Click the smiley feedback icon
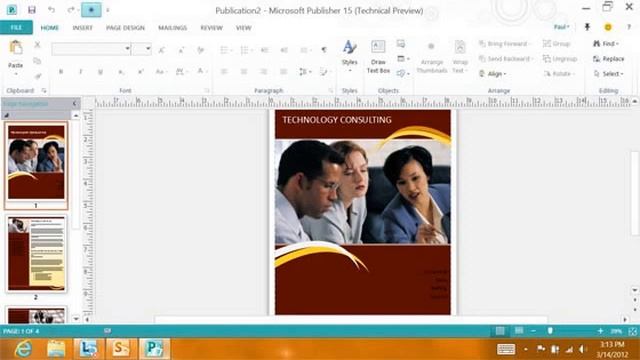This screenshot has width=640, height=360. pos(608,27)
